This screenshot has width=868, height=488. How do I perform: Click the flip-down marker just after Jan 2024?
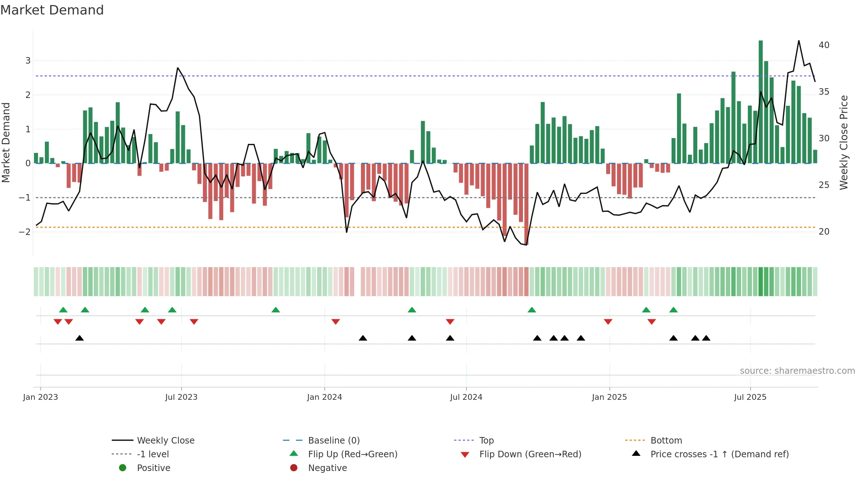336,322
